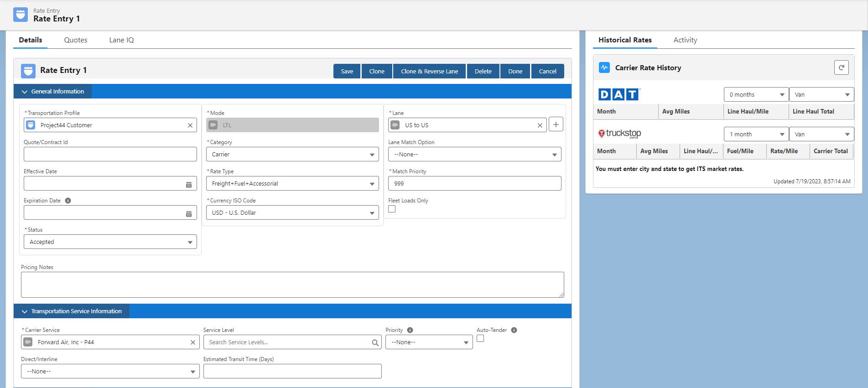The height and width of the screenshot is (388, 868).
Task: Open the Priority dropdown
Action: click(x=429, y=342)
